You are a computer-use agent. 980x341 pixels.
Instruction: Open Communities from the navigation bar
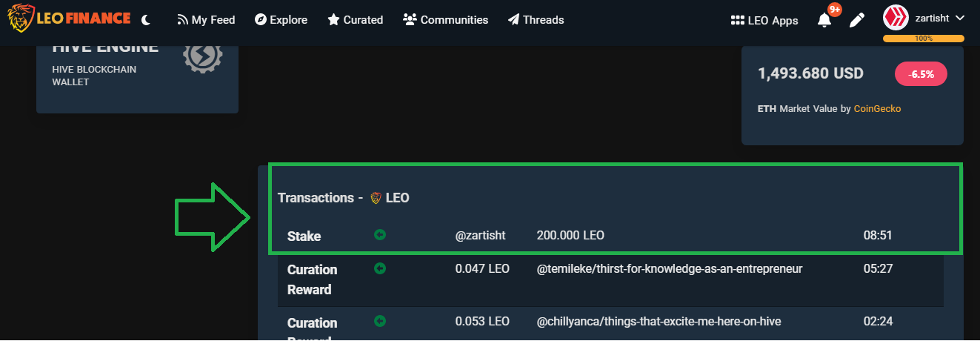(x=446, y=20)
